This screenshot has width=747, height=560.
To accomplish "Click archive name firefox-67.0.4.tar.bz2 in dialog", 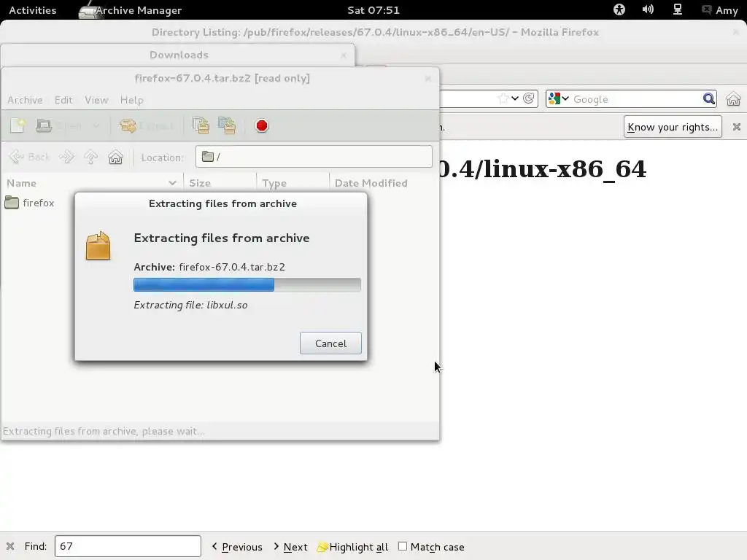I will 232,267.
